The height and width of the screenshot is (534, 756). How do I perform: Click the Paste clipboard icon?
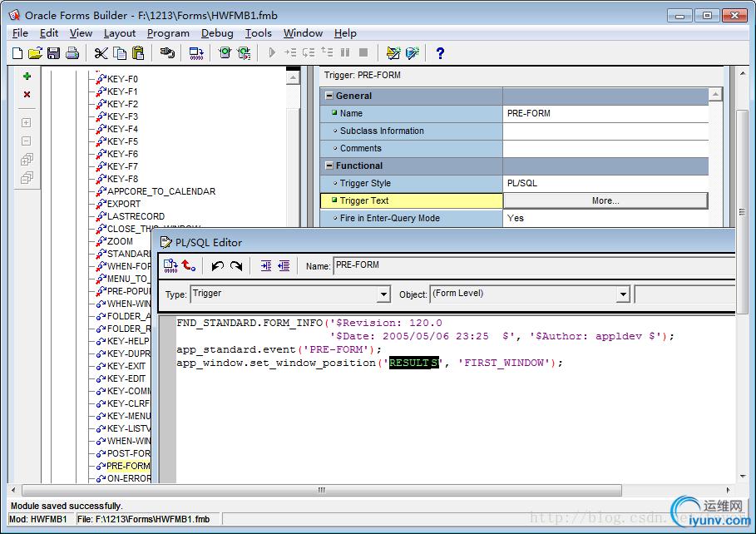tap(138, 53)
